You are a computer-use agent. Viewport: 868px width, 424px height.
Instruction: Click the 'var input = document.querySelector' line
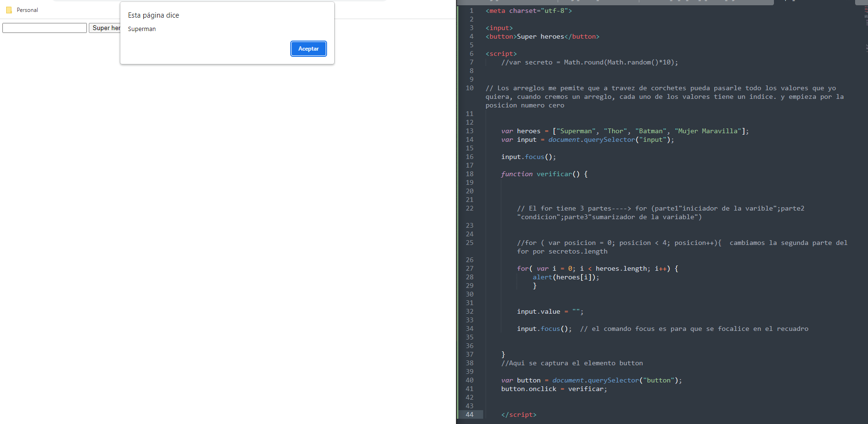[588, 139]
